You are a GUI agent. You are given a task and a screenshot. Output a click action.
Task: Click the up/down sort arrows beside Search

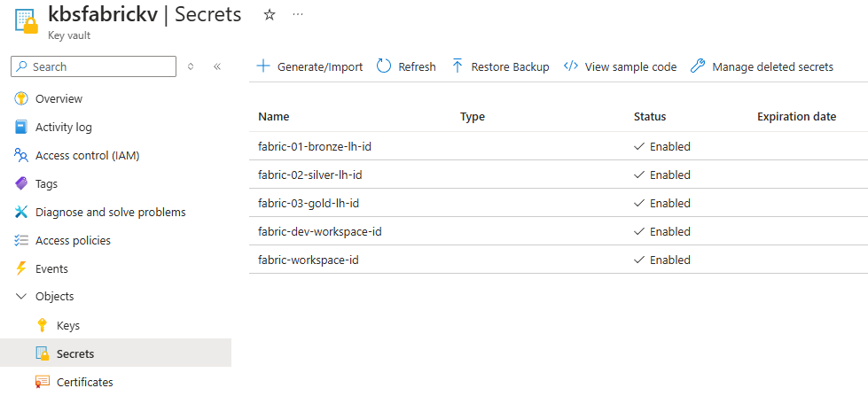[x=191, y=66]
